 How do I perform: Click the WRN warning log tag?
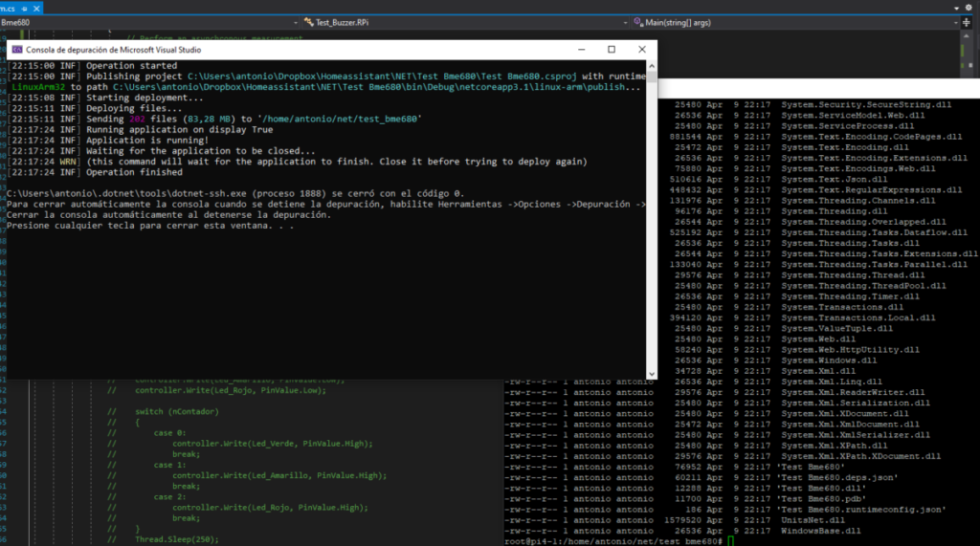pyautogui.click(x=68, y=162)
